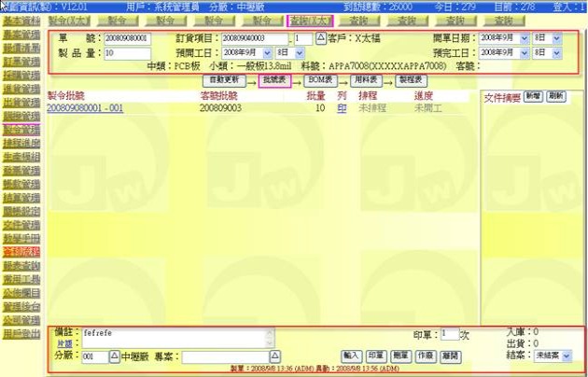Open 基本資料 in the left sidebar
588x377 pixels.
21,20
